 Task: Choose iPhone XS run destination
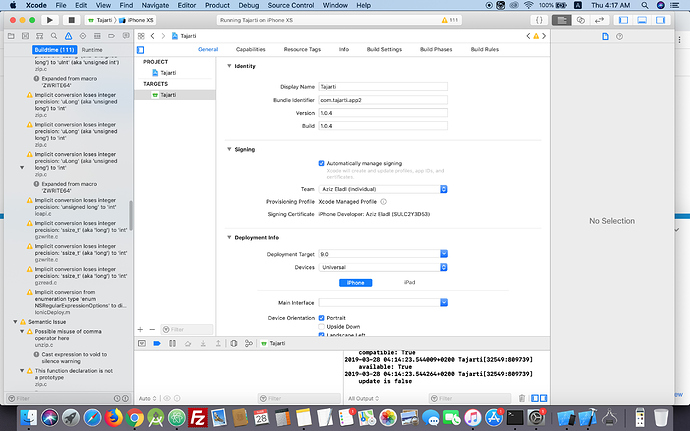pos(137,20)
